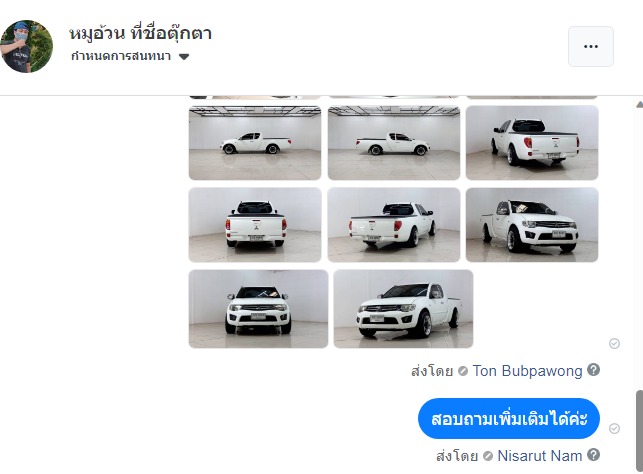Click the verified badge before Ton Bubpawong
Viewport: 643px width, 474px height.
click(463, 371)
